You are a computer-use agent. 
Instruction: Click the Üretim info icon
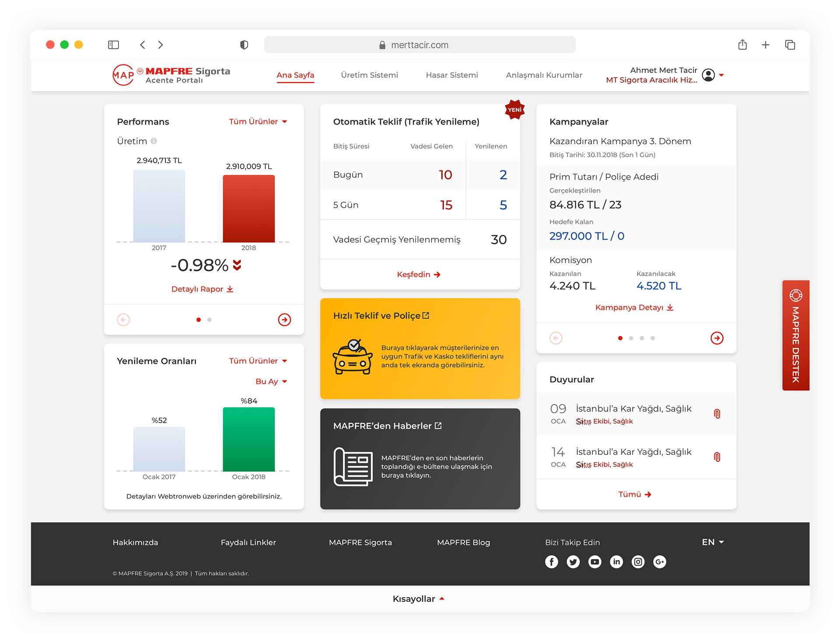click(x=154, y=141)
